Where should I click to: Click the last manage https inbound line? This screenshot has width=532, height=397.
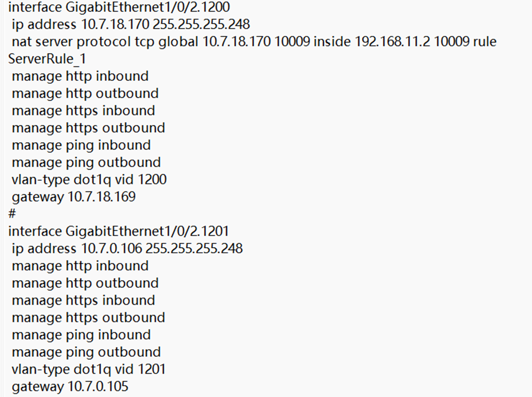(x=83, y=300)
